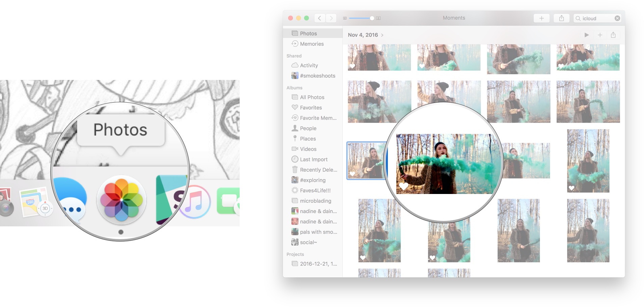
Task: Expand the Nov 4, 2016 moment chevron
Action: click(x=382, y=35)
